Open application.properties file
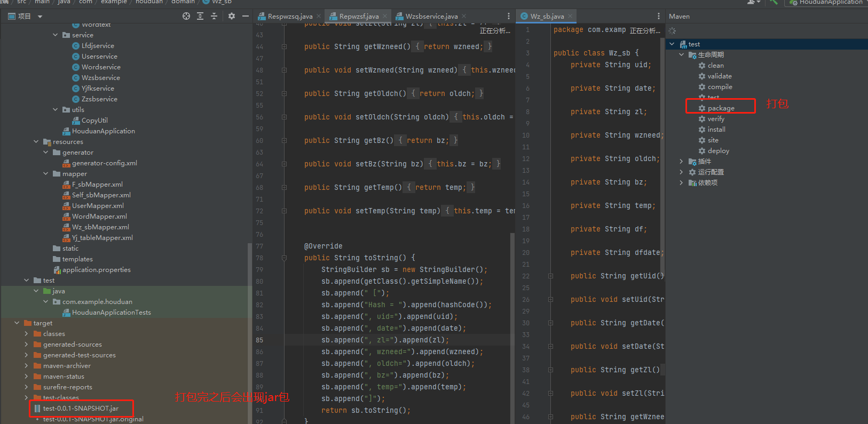Screen dimensions: 868x424 point(92,270)
